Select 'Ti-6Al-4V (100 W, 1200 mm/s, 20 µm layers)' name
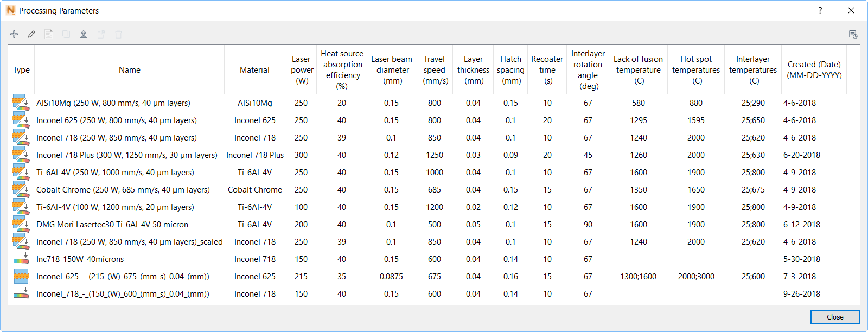868x332 pixels. click(x=115, y=207)
